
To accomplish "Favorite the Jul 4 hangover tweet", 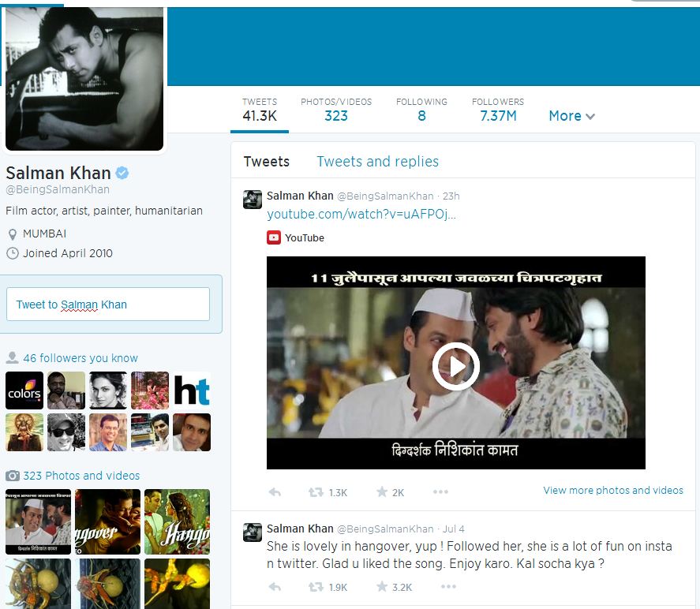I will pos(382,587).
